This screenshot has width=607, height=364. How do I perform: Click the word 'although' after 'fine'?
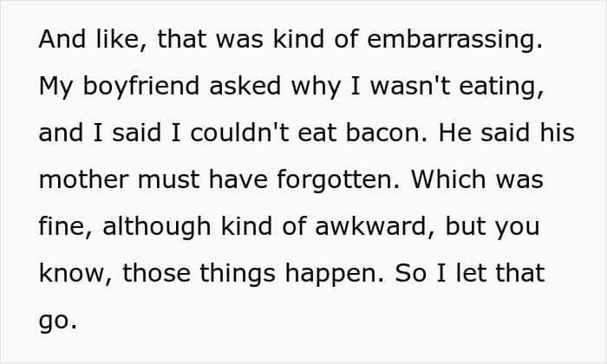(157, 227)
